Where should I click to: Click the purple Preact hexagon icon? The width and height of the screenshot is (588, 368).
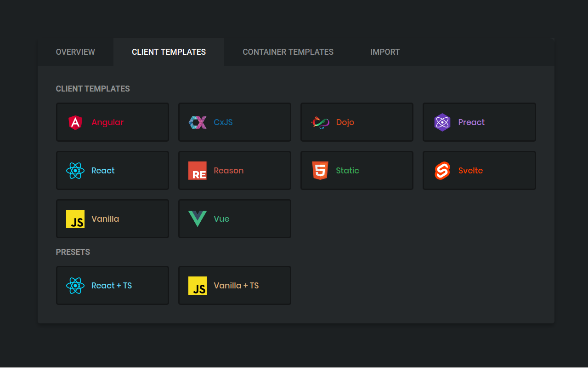[x=442, y=122]
